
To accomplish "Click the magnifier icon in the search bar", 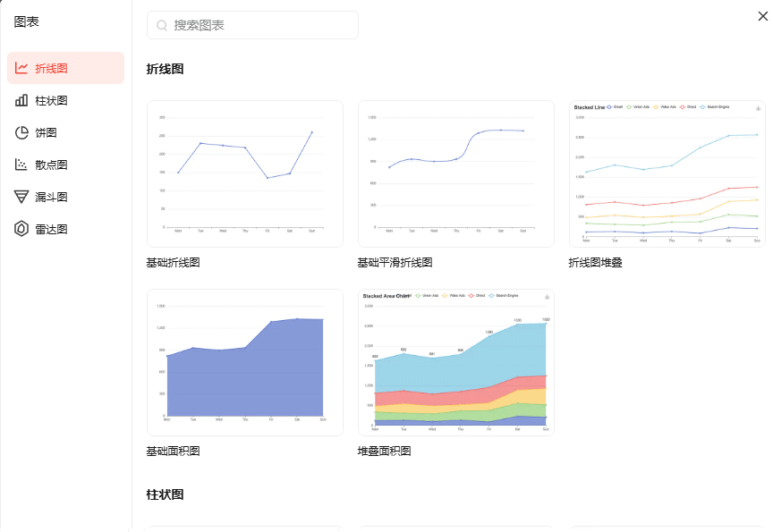I will point(161,25).
